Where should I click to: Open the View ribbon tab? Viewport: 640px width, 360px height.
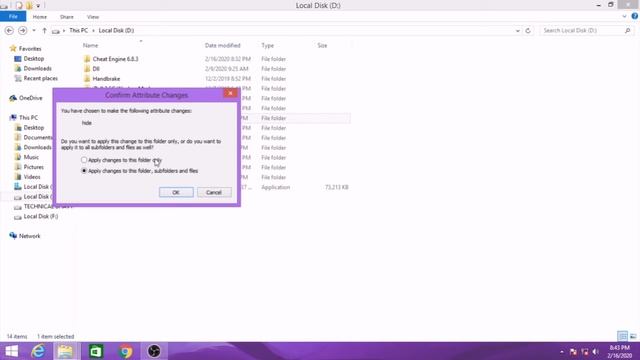coord(93,17)
